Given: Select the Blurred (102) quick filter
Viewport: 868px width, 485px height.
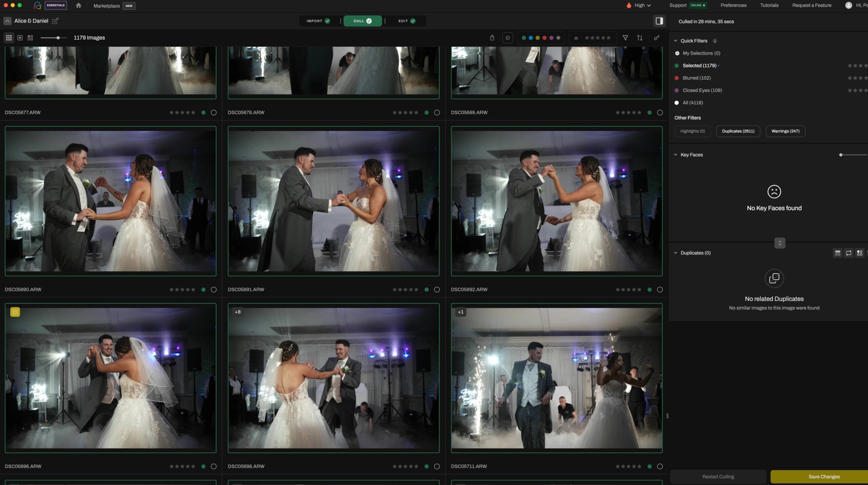Looking at the screenshot, I should (x=696, y=78).
